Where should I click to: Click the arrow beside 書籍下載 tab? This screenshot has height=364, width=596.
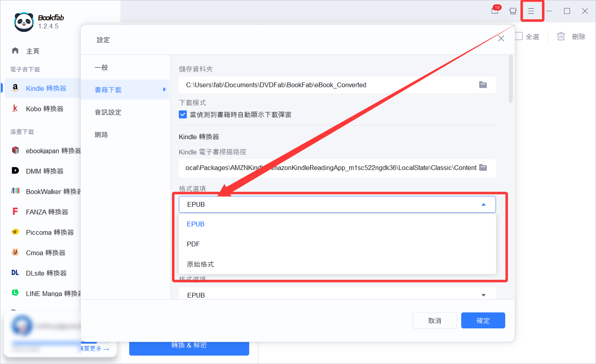click(164, 90)
